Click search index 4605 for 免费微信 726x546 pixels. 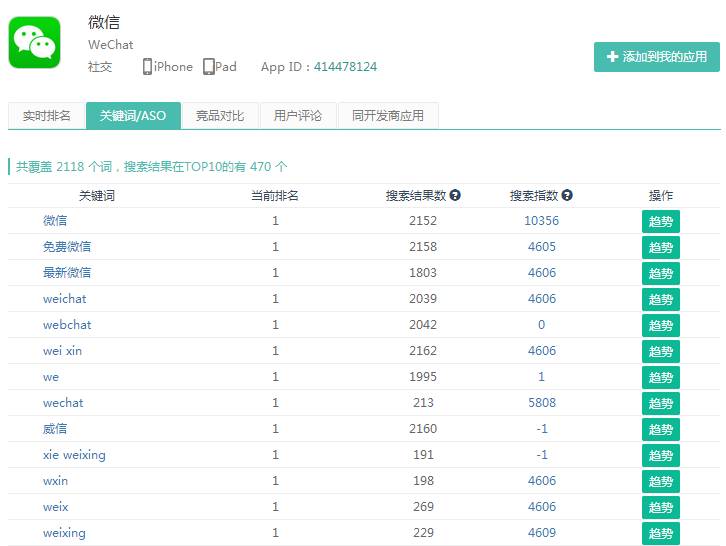[542, 246]
